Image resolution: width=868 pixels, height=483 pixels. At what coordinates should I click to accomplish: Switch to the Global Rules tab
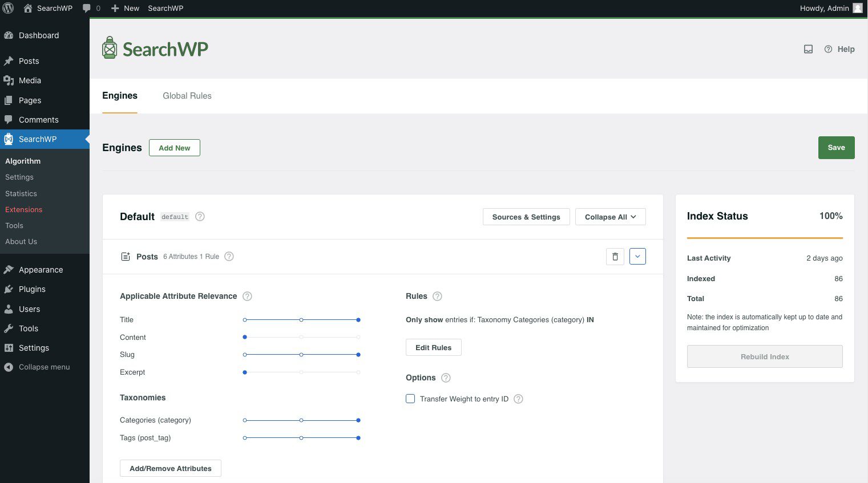click(187, 96)
